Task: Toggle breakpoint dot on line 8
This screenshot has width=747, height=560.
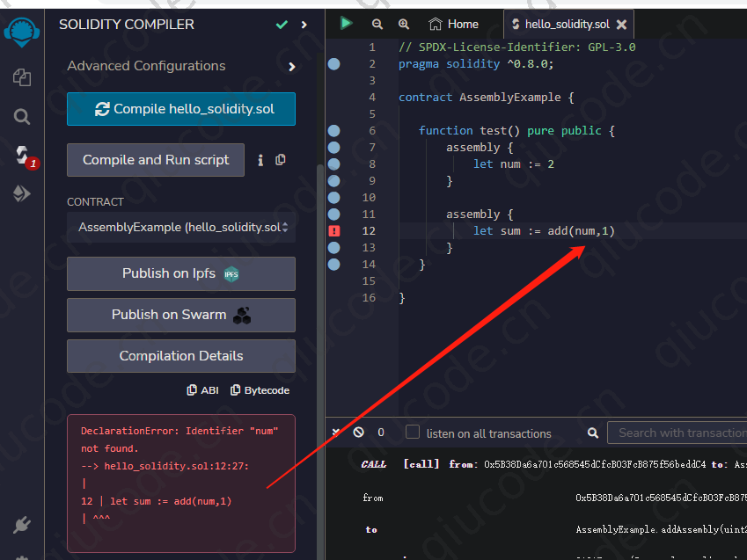Action: coord(334,164)
